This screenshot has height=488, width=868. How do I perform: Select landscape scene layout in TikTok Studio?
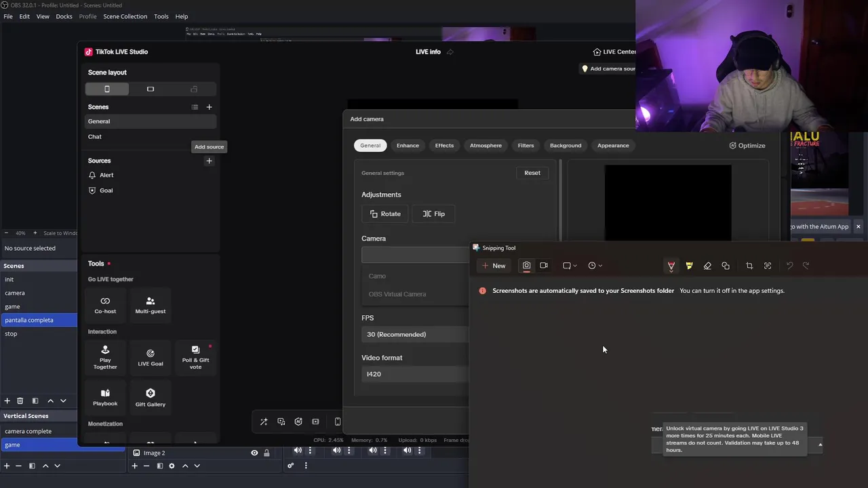point(151,89)
